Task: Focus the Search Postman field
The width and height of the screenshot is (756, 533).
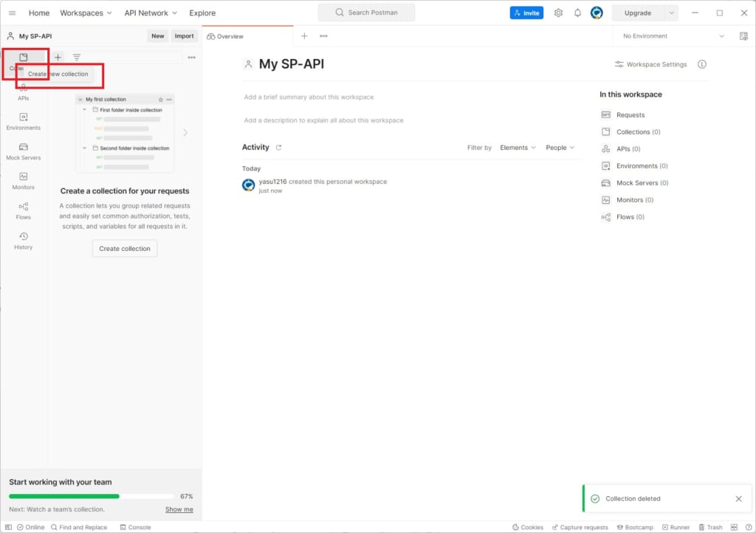Action: pyautogui.click(x=366, y=13)
